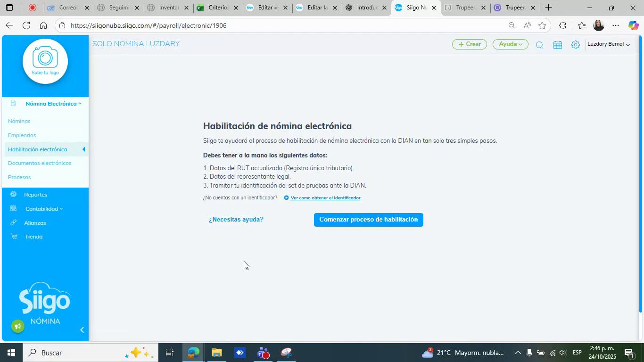Collapse the sidebar using bottom arrow
The width and height of the screenshot is (644, 362).
coord(82,330)
